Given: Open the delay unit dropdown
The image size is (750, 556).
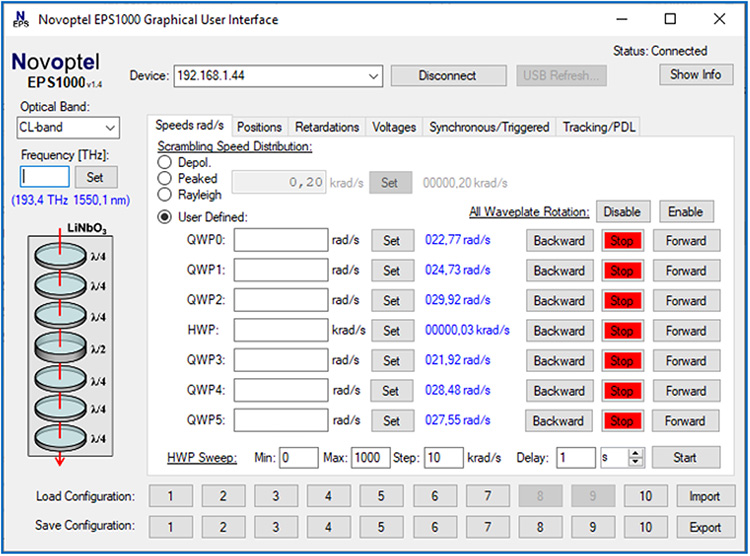Looking at the screenshot, I should pos(614,458).
